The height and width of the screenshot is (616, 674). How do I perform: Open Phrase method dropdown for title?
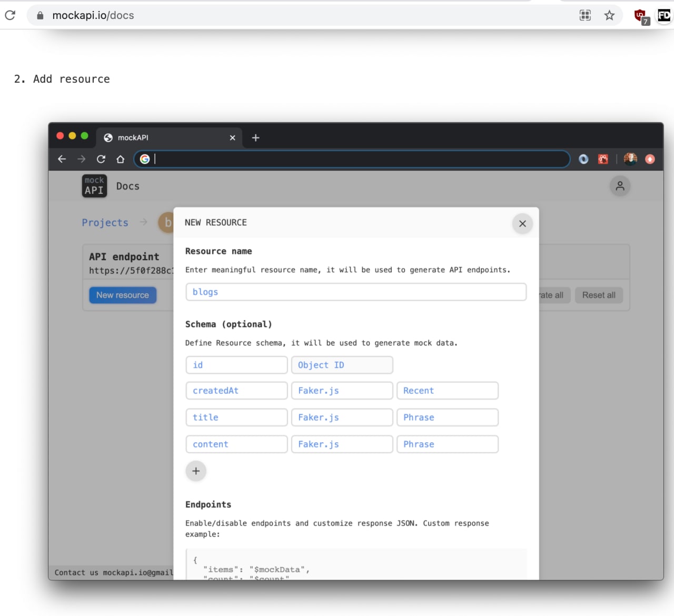click(x=448, y=418)
